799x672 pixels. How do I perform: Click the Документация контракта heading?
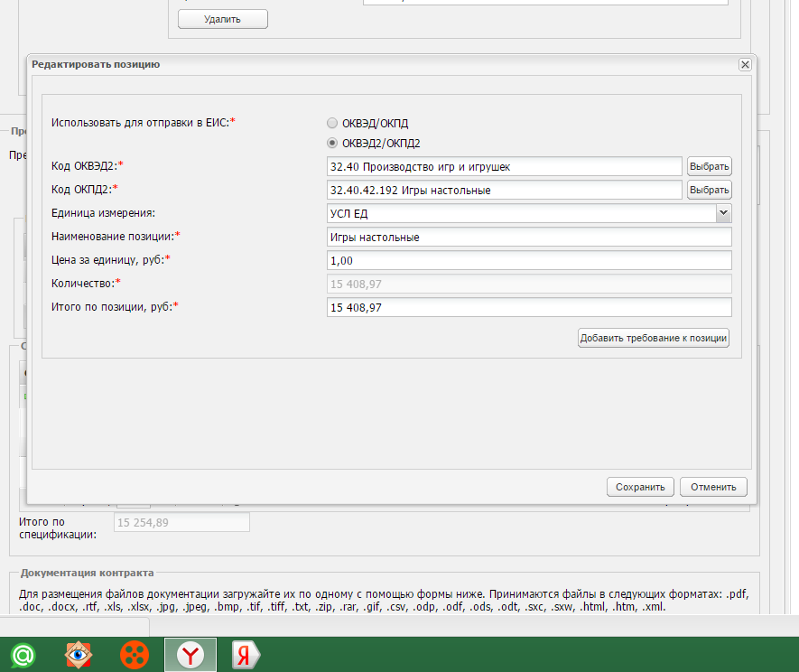pos(88,573)
